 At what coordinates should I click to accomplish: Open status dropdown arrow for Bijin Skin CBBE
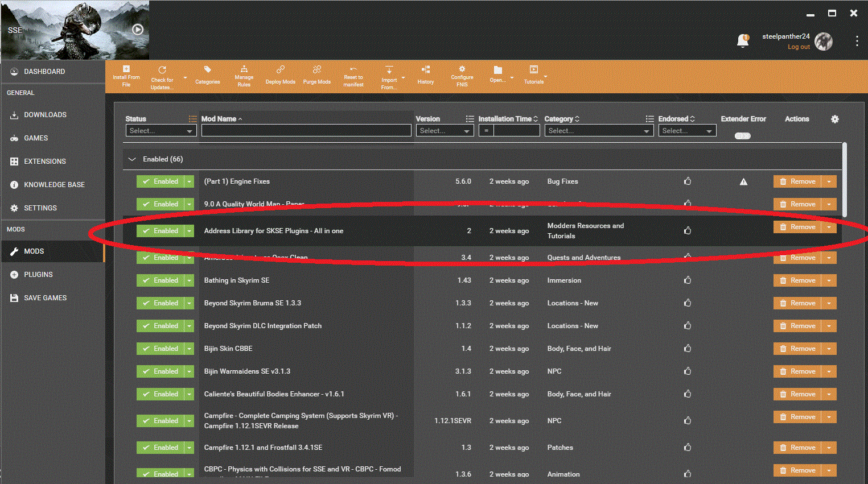(x=190, y=349)
